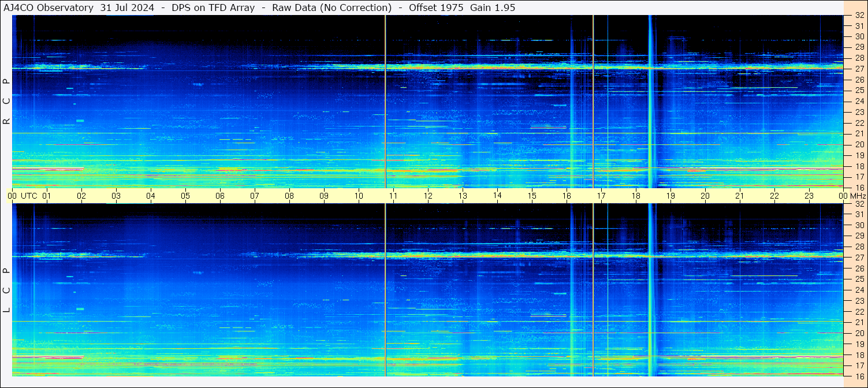
Task: Click the RCP vertical label on upper panel
Action: coord(6,102)
